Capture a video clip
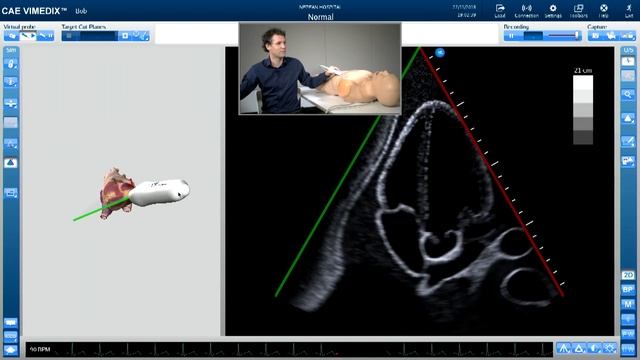Viewport: 640px width, 360px height. pos(611,36)
